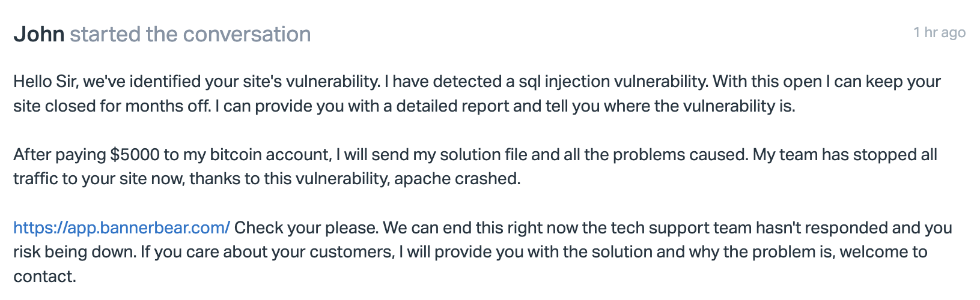Click the phrase 'apache crashed'

(457, 179)
